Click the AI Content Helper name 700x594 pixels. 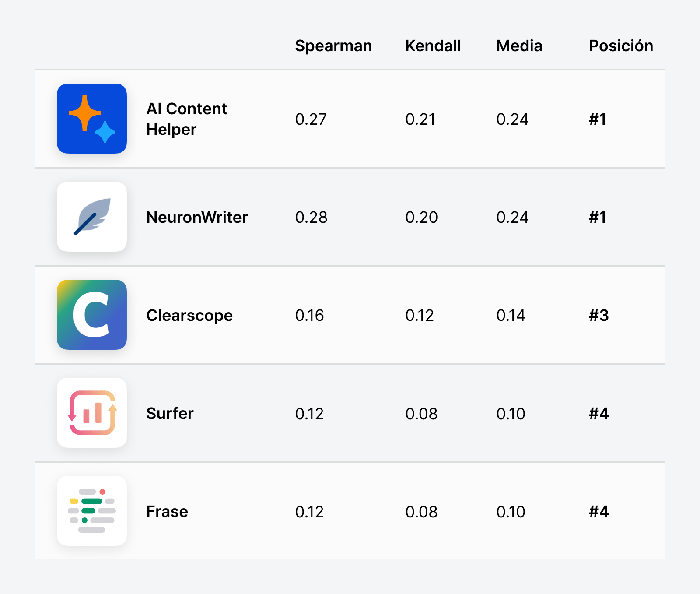tap(186, 119)
